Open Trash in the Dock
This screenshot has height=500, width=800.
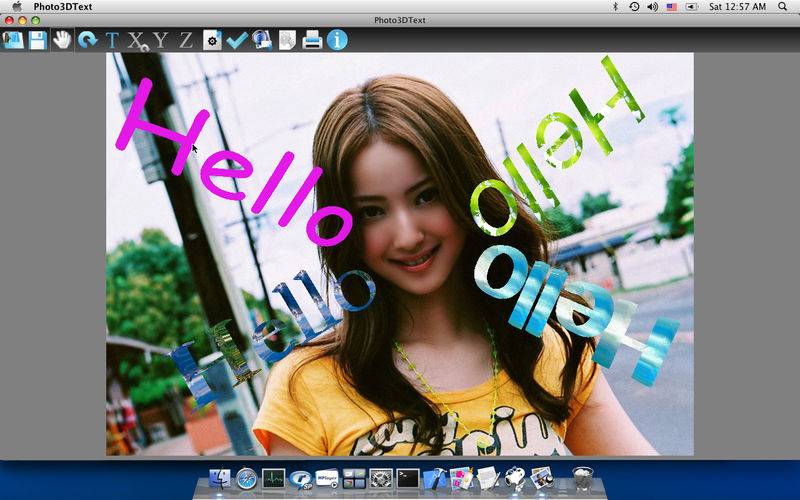pos(582,478)
